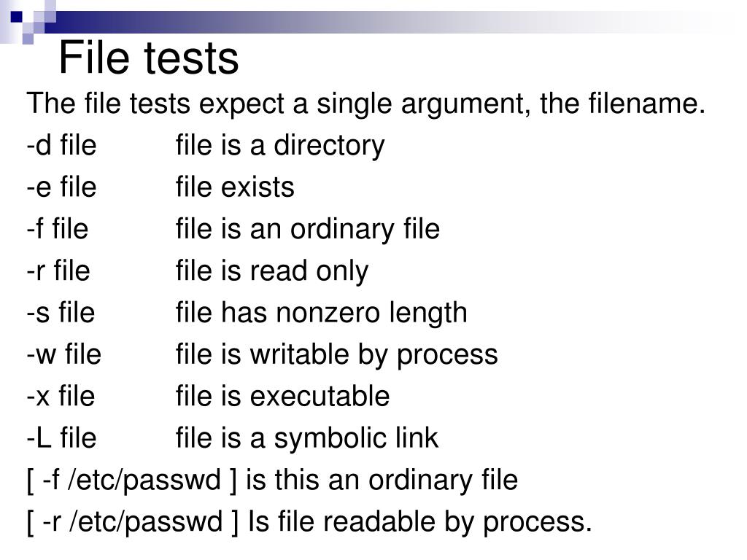747x560 pixels.
Task: Click 'file is writable by process' text
Action: 337,355
